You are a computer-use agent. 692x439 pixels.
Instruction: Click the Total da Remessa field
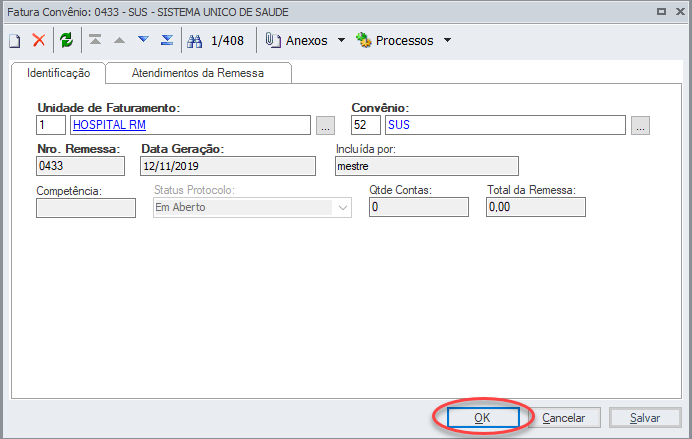(536, 207)
